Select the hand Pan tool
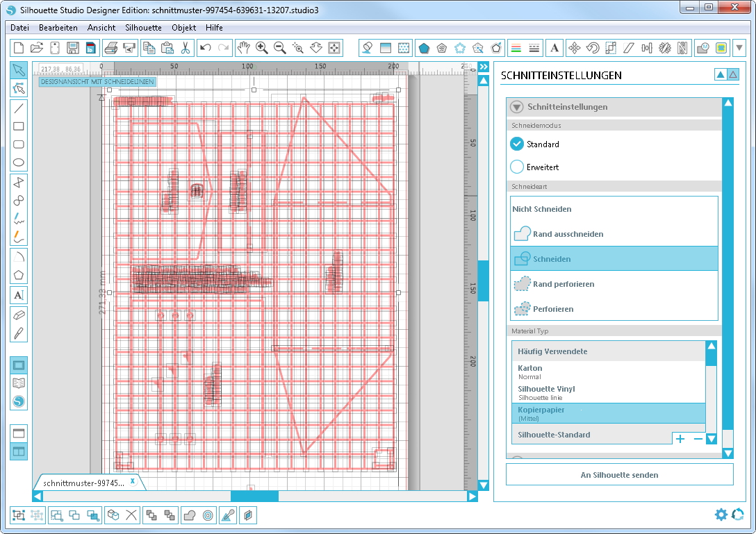Image resolution: width=756 pixels, height=534 pixels. point(243,48)
